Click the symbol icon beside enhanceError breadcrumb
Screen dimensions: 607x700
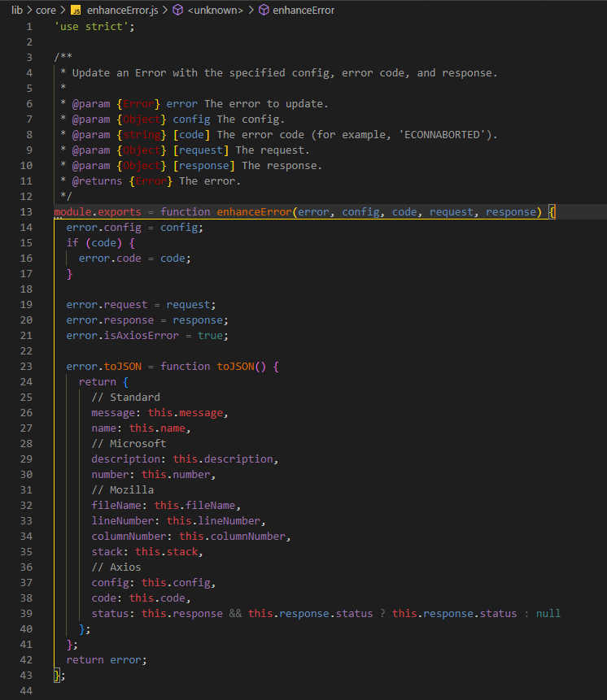[263, 11]
